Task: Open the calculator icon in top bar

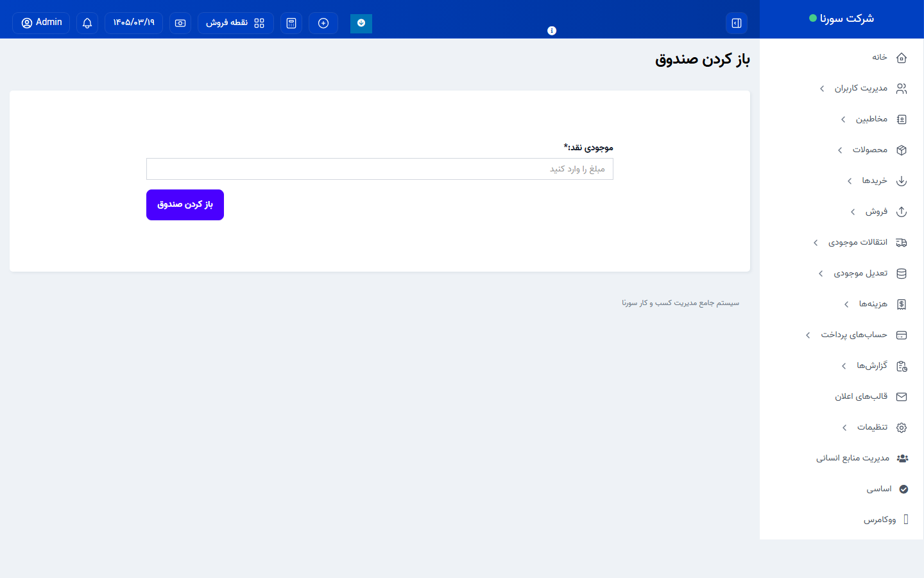Action: click(291, 23)
